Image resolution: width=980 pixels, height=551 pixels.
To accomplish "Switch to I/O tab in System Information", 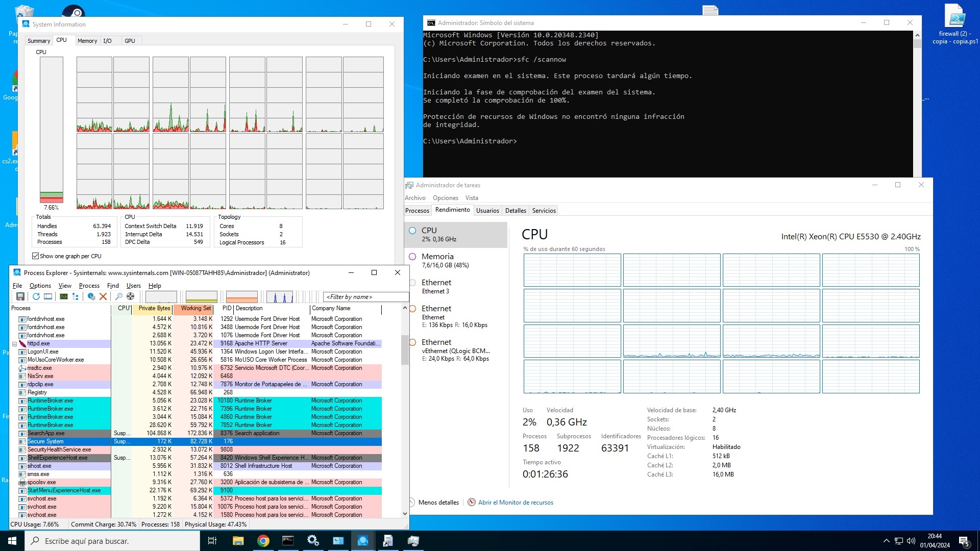I will point(107,41).
